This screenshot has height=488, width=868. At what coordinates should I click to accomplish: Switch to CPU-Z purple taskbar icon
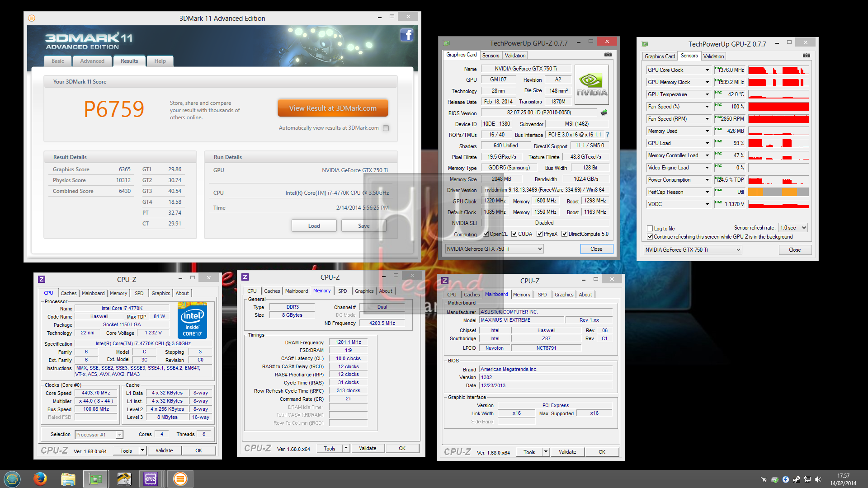pyautogui.click(x=151, y=479)
